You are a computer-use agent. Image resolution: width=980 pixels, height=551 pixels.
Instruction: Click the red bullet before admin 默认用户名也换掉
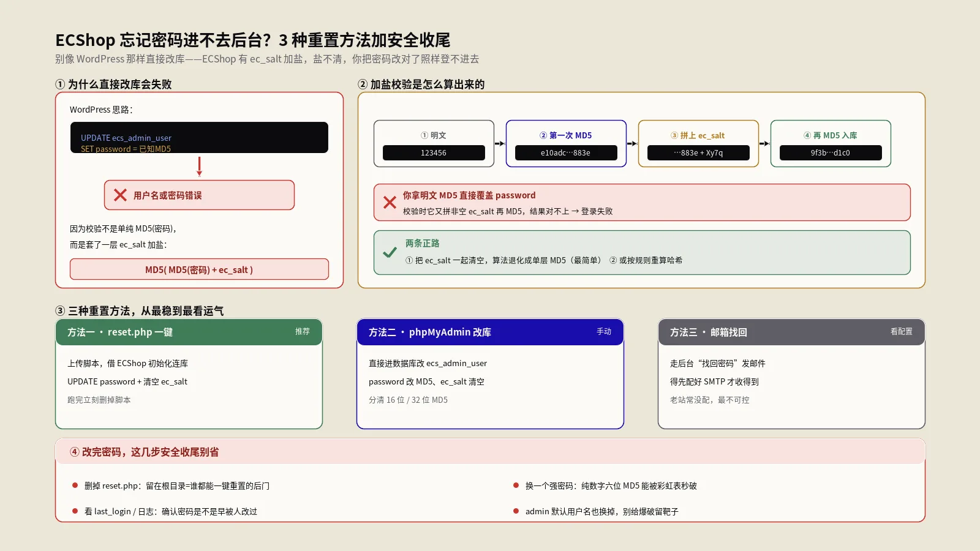tap(516, 511)
